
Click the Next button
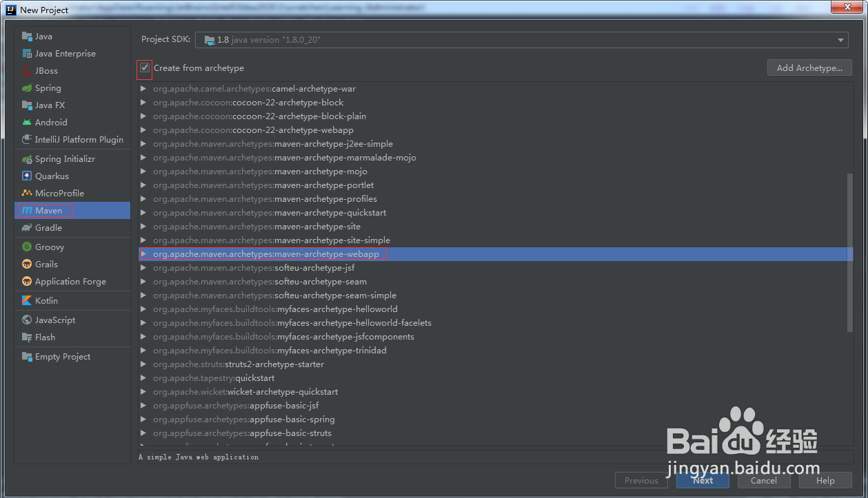click(703, 480)
